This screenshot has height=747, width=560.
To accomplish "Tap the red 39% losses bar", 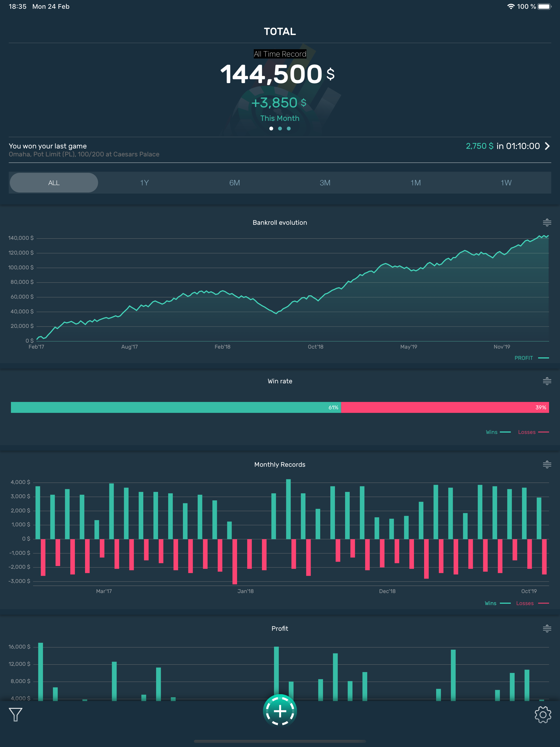I will pos(445,408).
